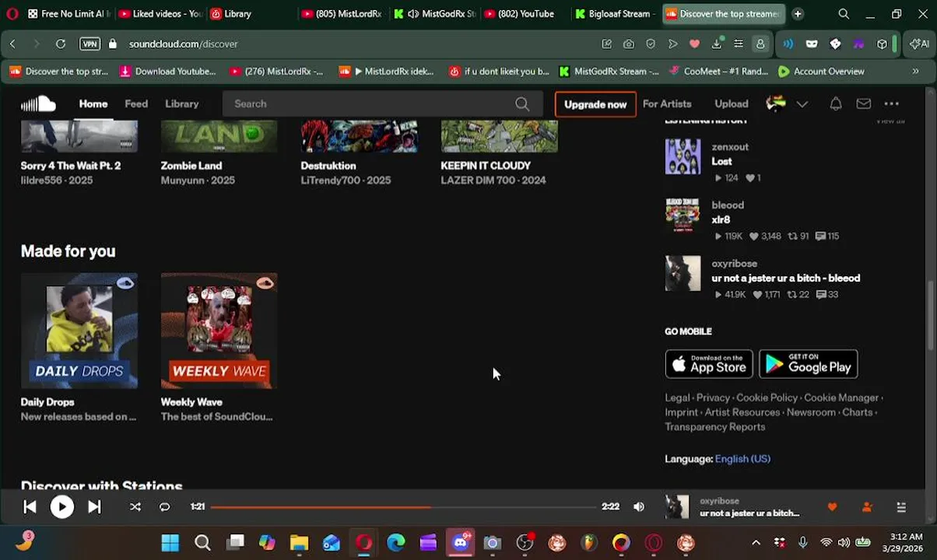This screenshot has height=560, width=937.
Task: Open the Upload page
Action: pos(732,103)
